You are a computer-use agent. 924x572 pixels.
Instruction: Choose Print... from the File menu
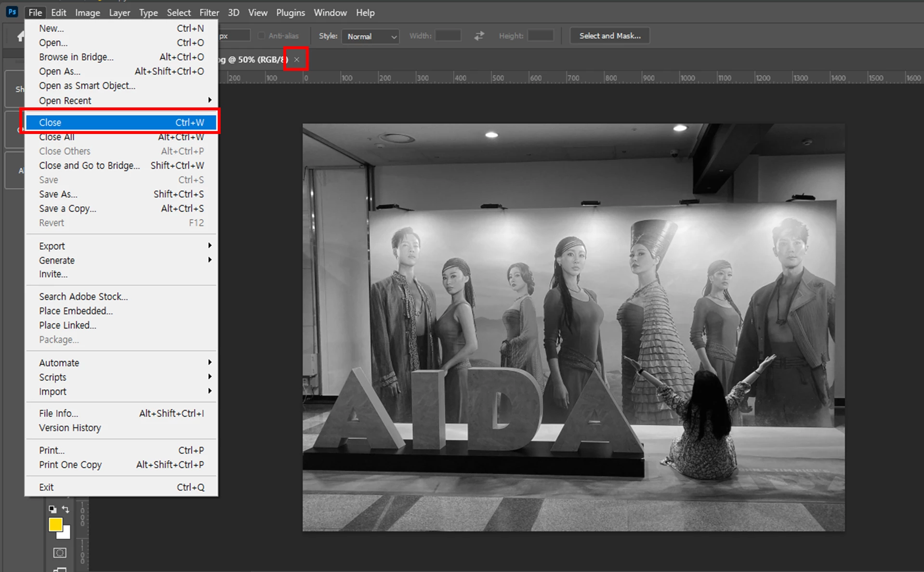[x=121, y=450]
